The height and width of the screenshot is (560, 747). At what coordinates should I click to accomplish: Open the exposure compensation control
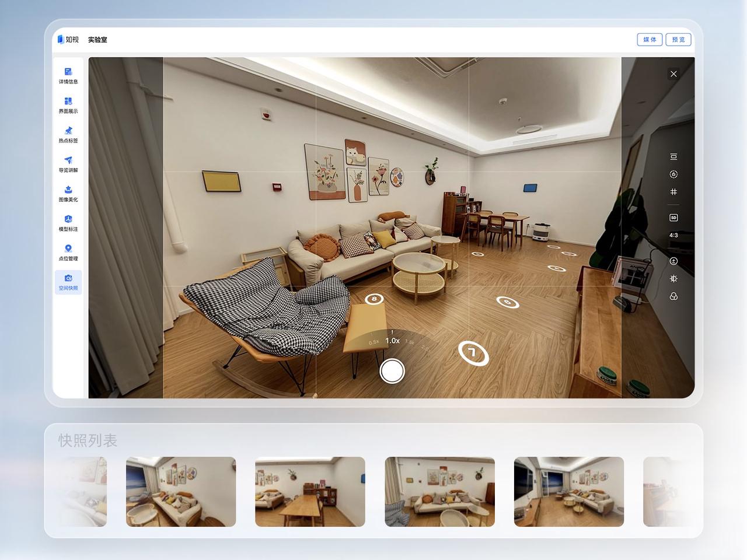coord(673,261)
